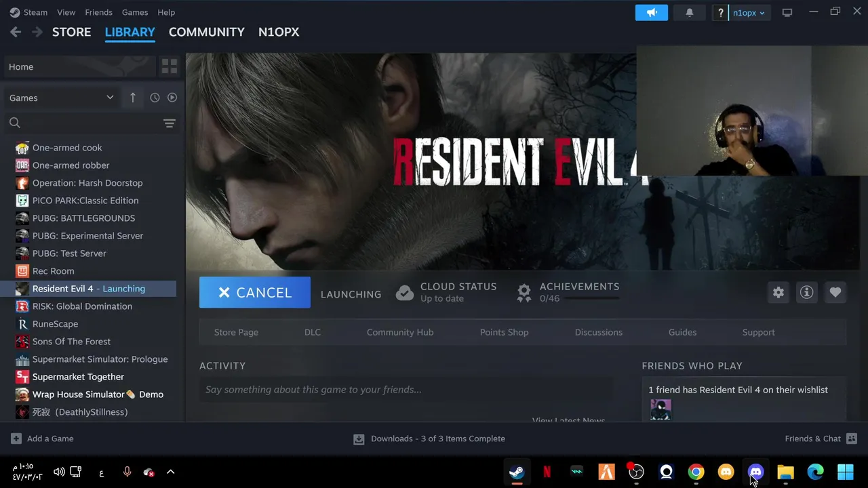Open the library collections grid view
This screenshot has height=488, width=868.
[170, 66]
